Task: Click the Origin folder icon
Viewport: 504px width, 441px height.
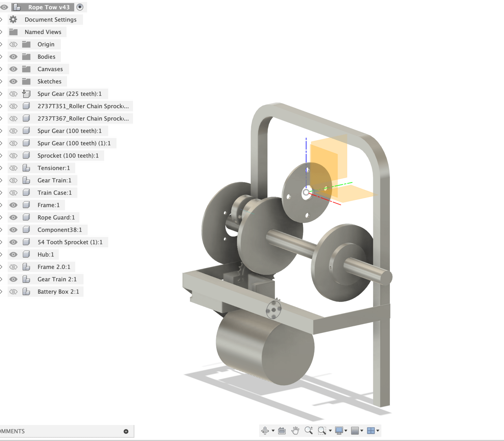Action: (26, 44)
